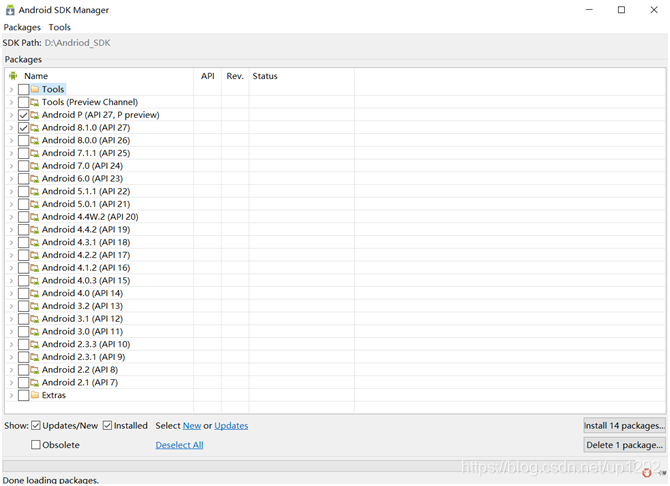
Task: Check the Android 8.0.0 (API 26) checkbox
Action: click(x=24, y=140)
